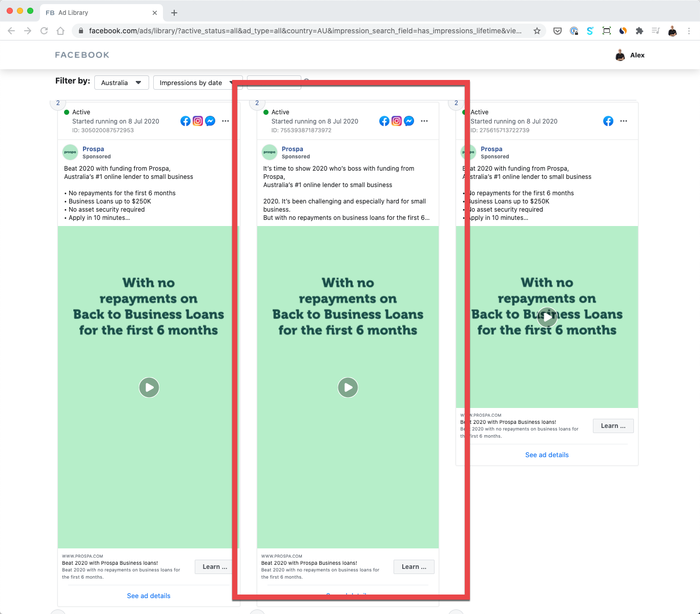Open Prospa page link on ad 305020087572953
Image resolution: width=700 pixels, height=614 pixels.
[93, 149]
